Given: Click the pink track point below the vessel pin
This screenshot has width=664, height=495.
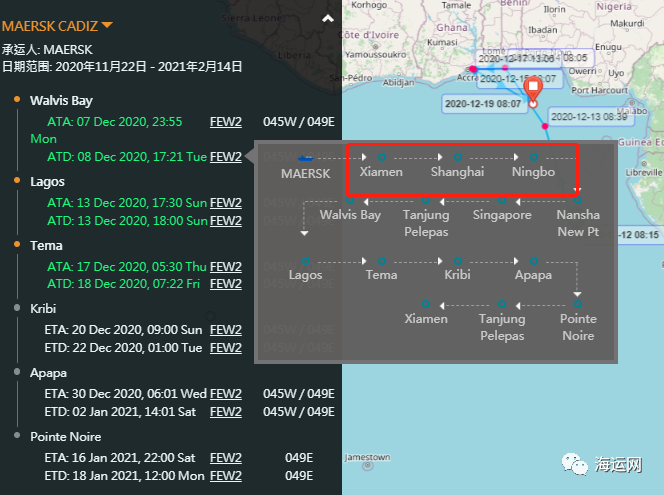Looking at the screenshot, I should [545, 126].
